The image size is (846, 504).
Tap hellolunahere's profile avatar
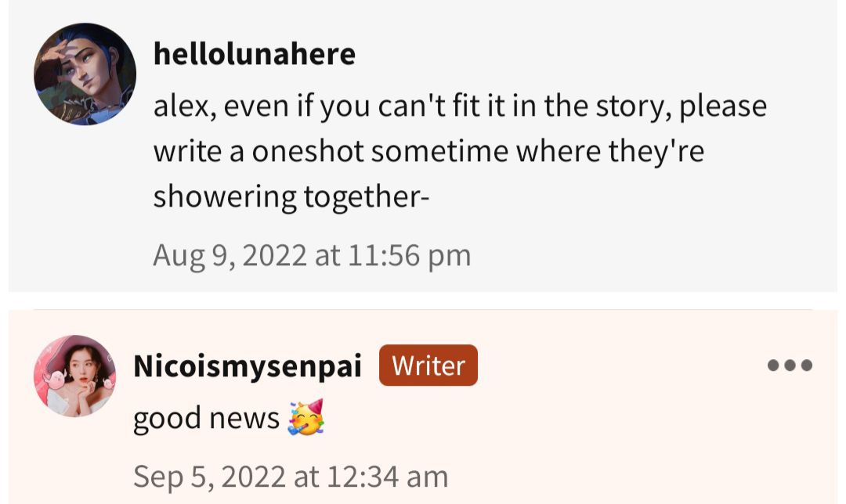(85, 74)
